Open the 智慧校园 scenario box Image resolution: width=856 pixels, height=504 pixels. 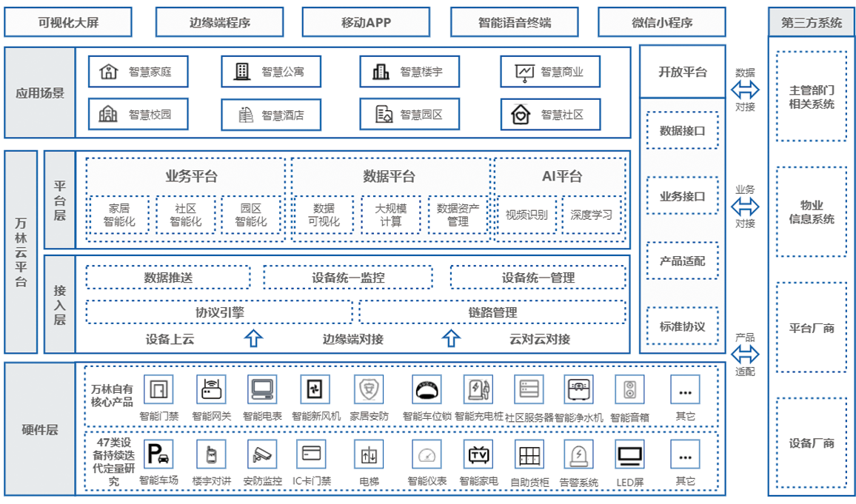point(138,115)
